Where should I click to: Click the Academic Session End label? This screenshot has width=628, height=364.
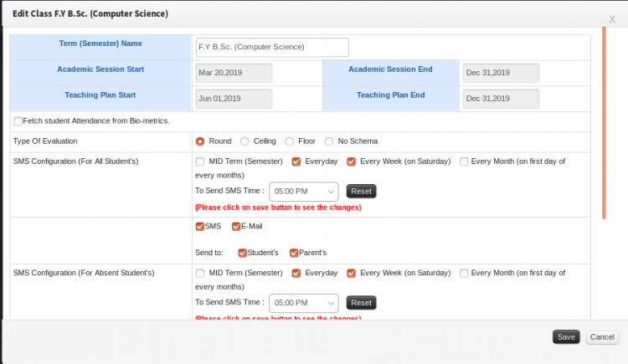tap(390, 69)
